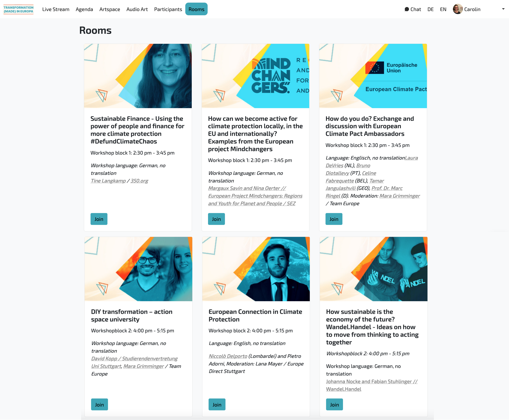This screenshot has height=420, width=509.
Task: Open the 350.org link
Action: tap(139, 181)
